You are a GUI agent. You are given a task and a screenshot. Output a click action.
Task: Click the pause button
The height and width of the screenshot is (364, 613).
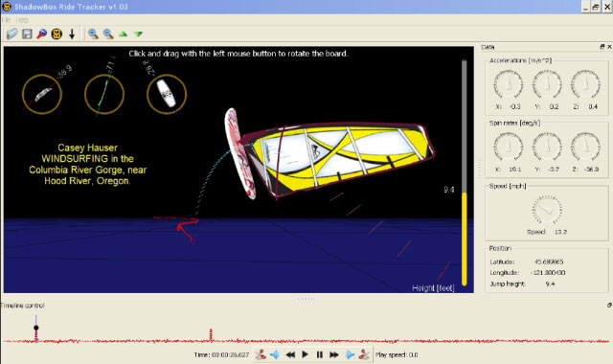pos(319,354)
